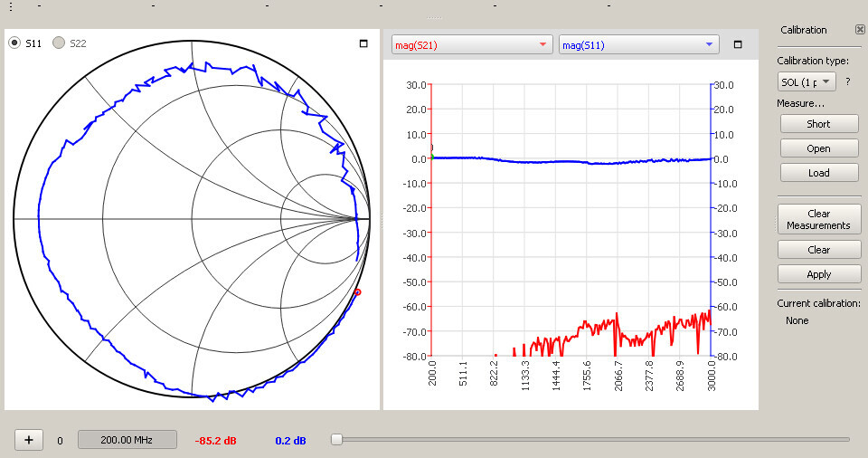Measure the Open standard
Viewport: 868px width, 458px height.
[819, 148]
